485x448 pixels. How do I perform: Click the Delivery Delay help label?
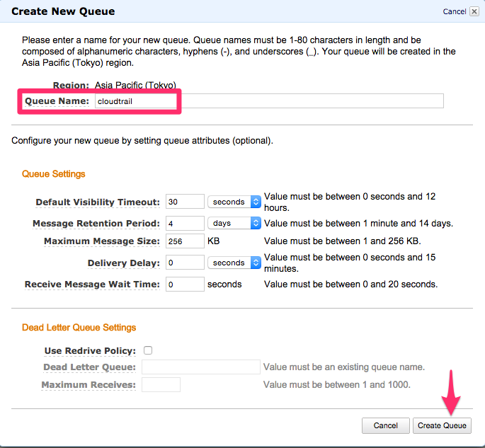point(124,263)
